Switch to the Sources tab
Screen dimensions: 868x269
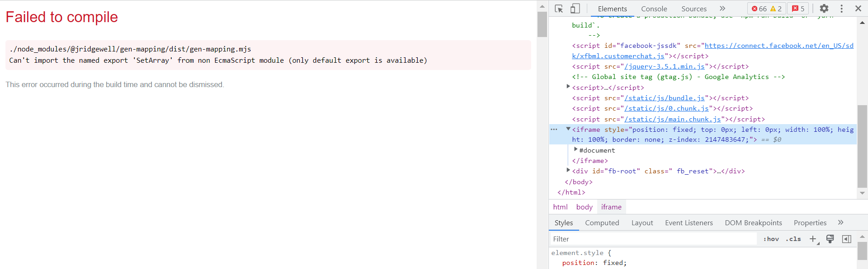(694, 9)
